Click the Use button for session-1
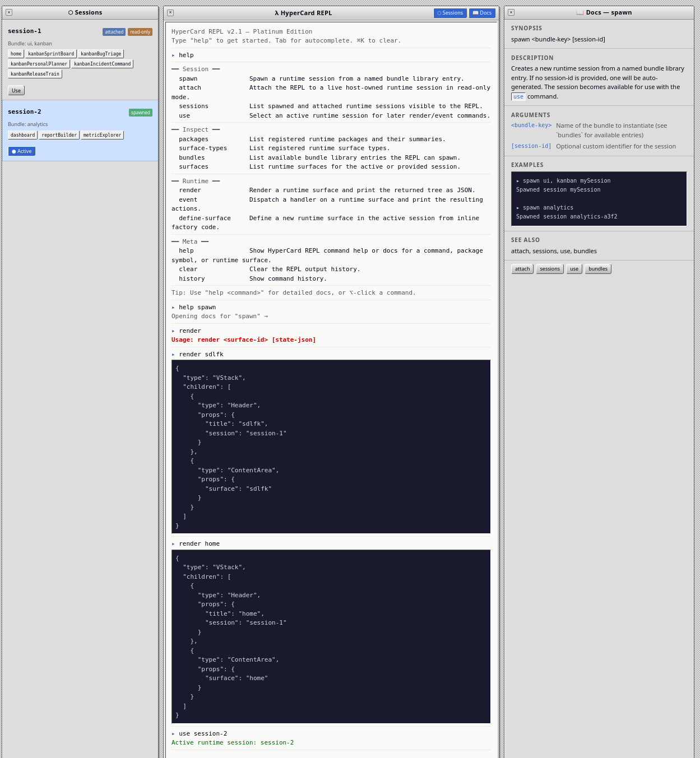The width and height of the screenshot is (700, 758). click(x=16, y=91)
